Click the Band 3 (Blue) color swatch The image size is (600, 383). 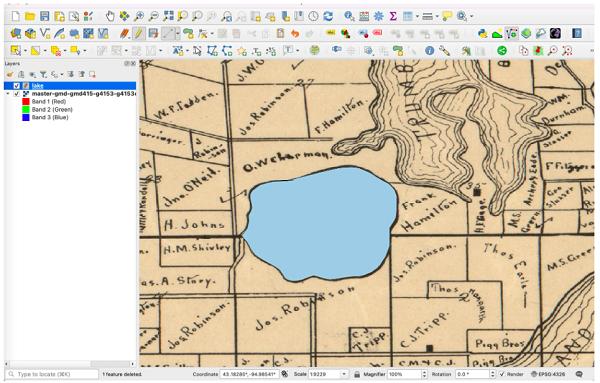(26, 117)
